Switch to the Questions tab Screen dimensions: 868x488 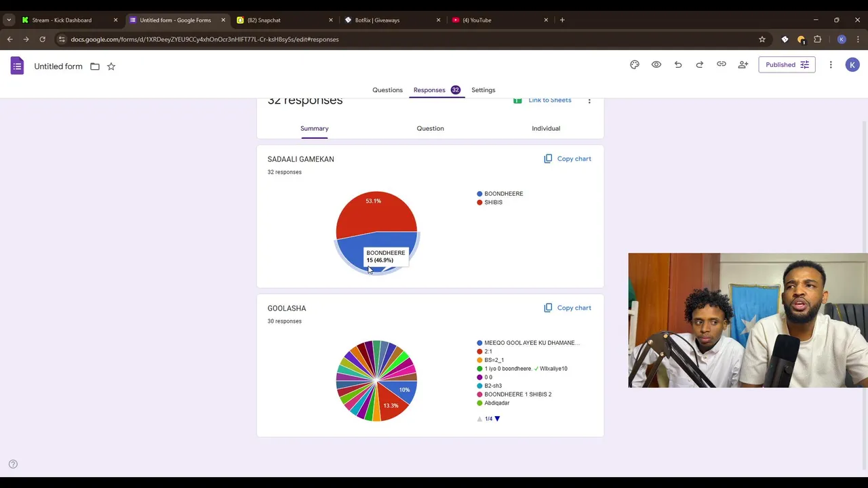pos(387,89)
